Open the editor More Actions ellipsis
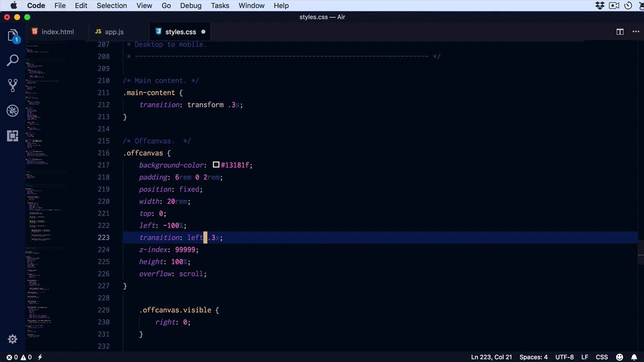This screenshot has height=362, width=644. 635,32
